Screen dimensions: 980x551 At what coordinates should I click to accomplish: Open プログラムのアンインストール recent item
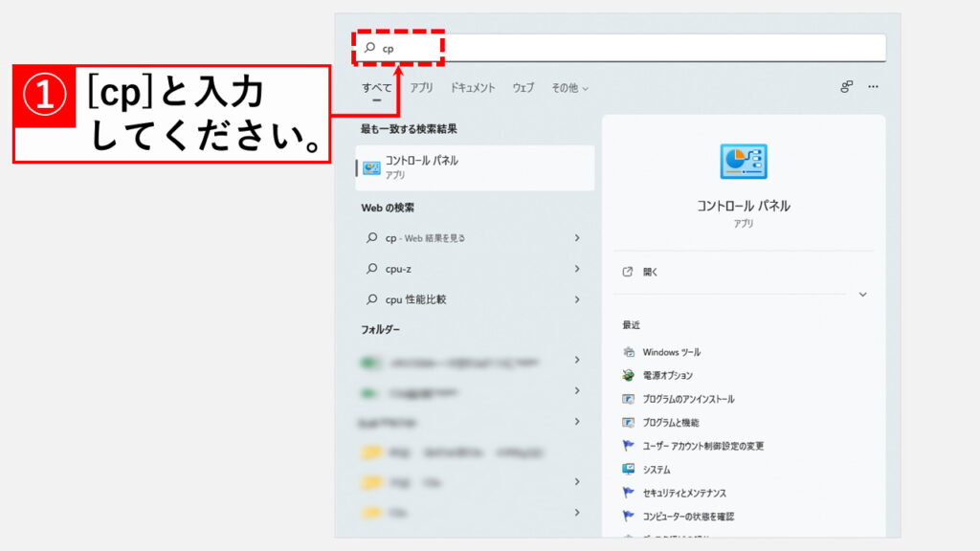pyautogui.click(x=688, y=399)
